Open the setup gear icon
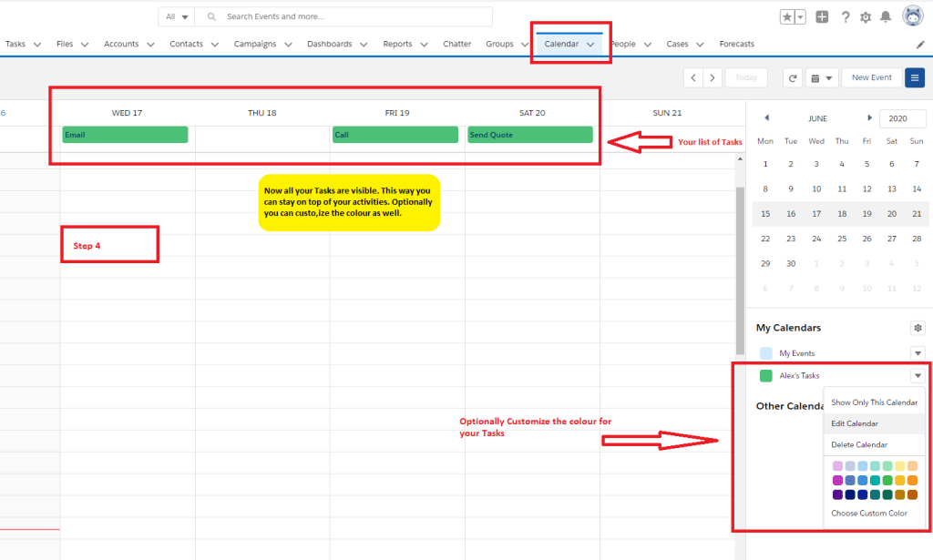This screenshot has width=933, height=560. click(x=866, y=17)
